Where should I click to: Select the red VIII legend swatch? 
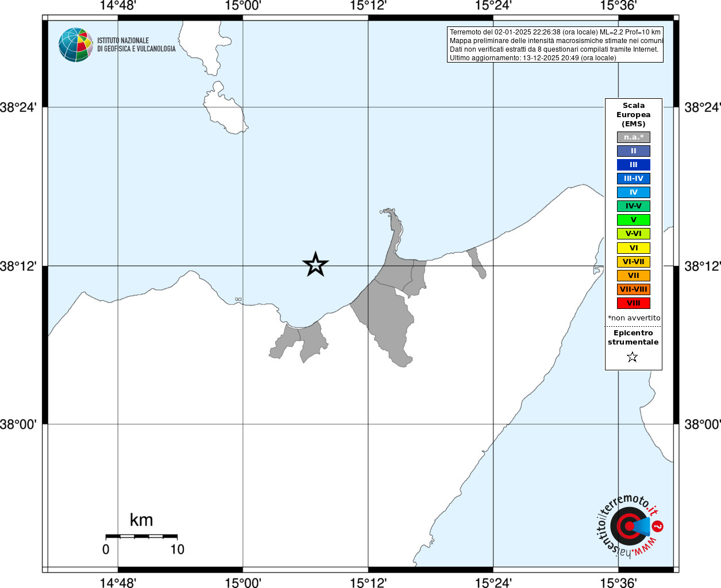634,303
